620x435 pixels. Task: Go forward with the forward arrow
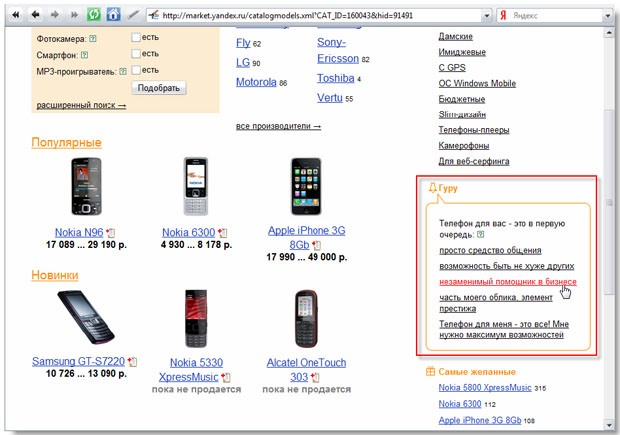point(55,15)
